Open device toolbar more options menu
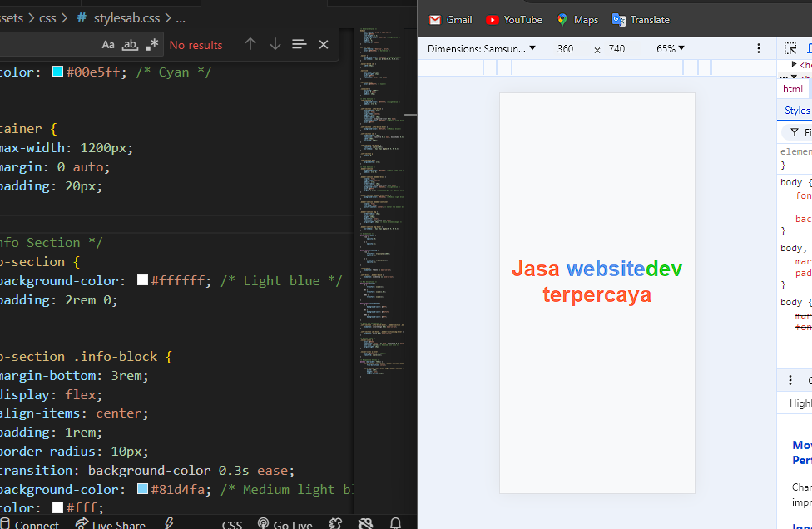This screenshot has height=529, width=812. [x=759, y=49]
